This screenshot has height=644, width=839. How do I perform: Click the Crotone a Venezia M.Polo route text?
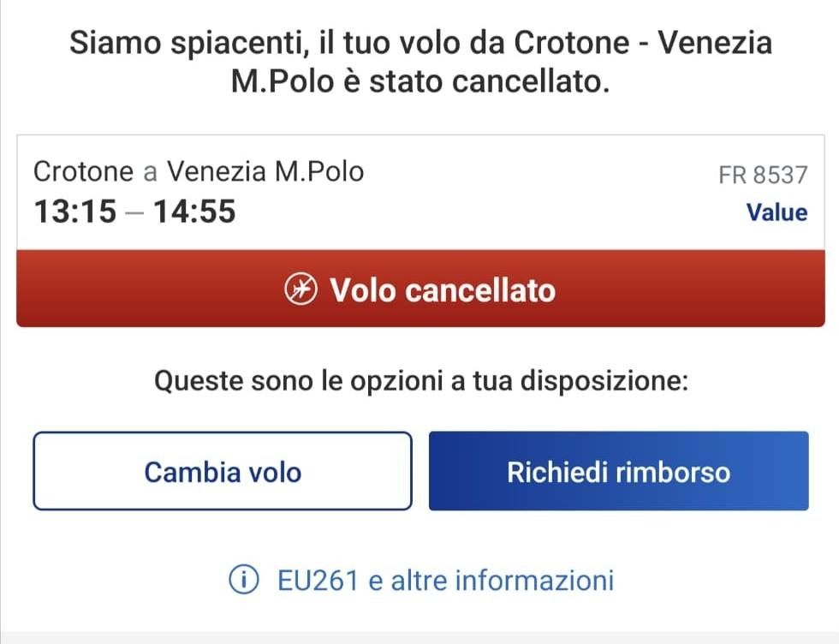point(198,171)
